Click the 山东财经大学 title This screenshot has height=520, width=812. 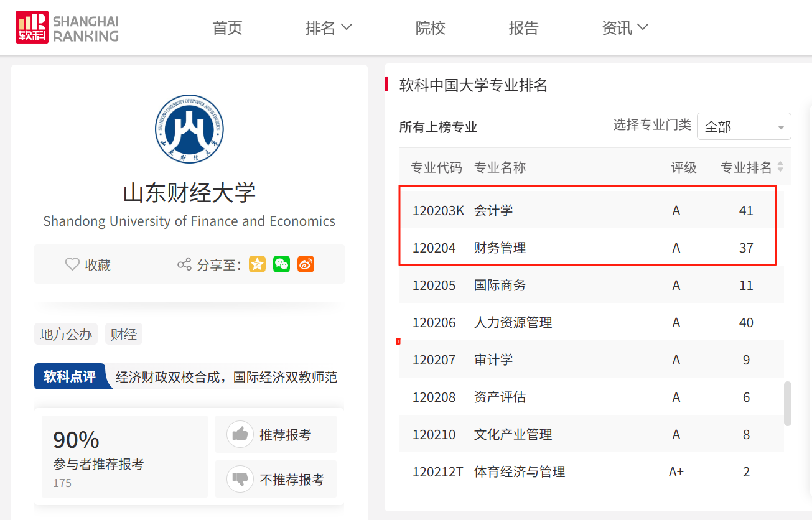click(189, 193)
